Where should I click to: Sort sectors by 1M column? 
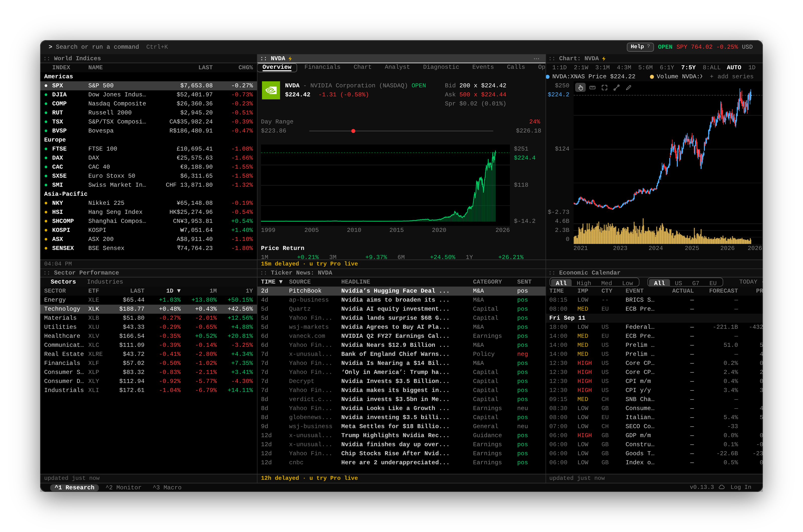213,291
